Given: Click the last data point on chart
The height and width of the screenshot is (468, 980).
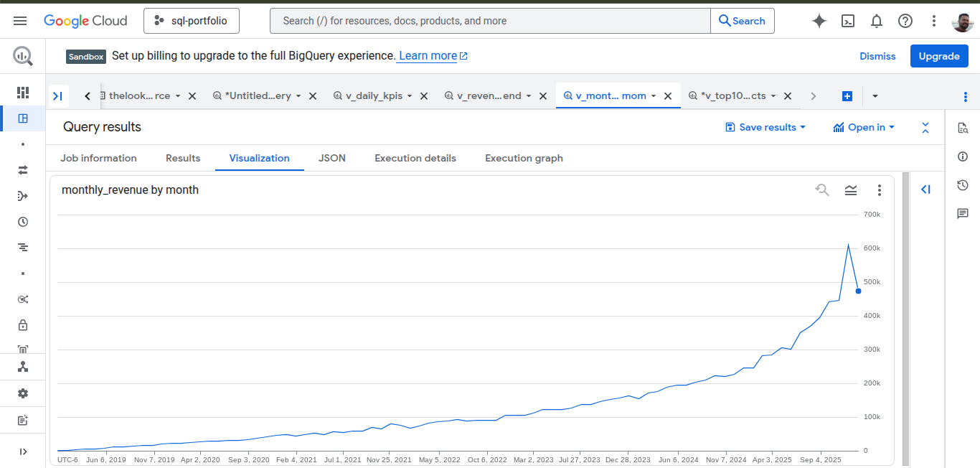Looking at the screenshot, I should click(x=858, y=291).
